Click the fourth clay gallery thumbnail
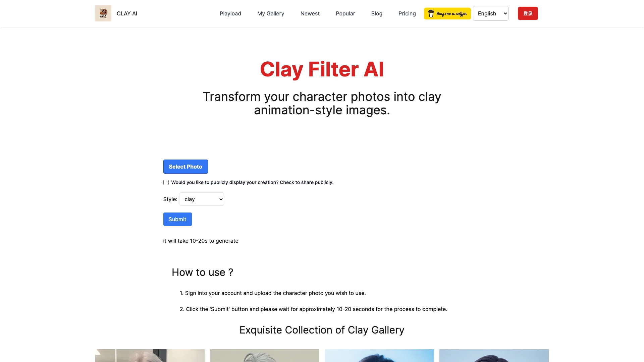The height and width of the screenshot is (362, 644). pyautogui.click(x=494, y=355)
